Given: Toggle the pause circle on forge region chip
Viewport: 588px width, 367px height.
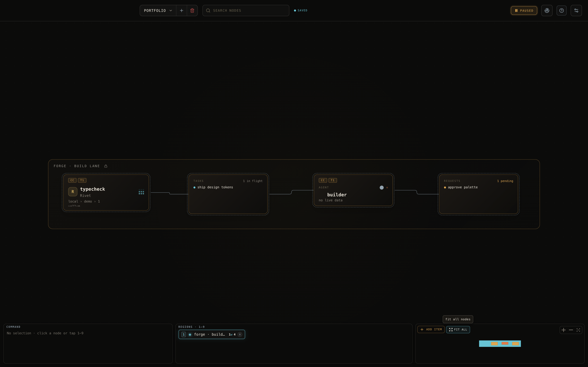Looking at the screenshot, I should coord(240,334).
